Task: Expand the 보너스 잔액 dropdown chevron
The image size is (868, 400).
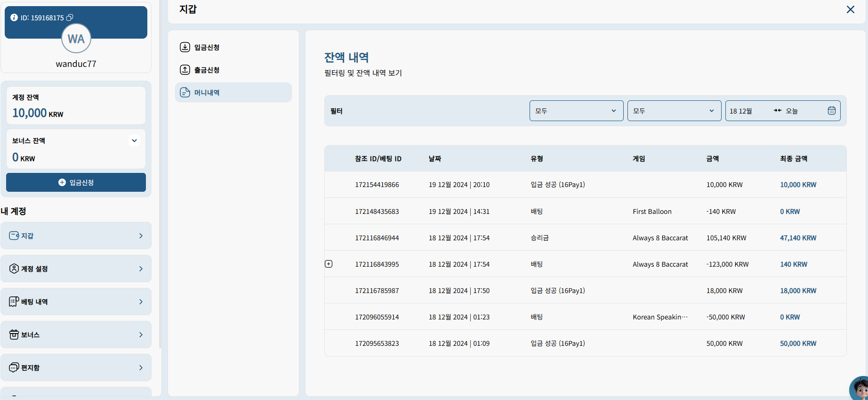Action: click(x=134, y=140)
